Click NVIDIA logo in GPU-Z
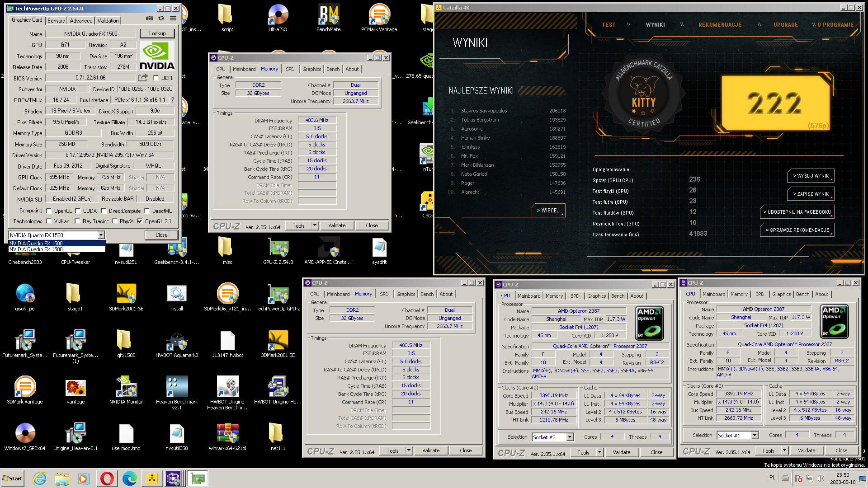Screen dimensions: 868x488 coord(157,56)
